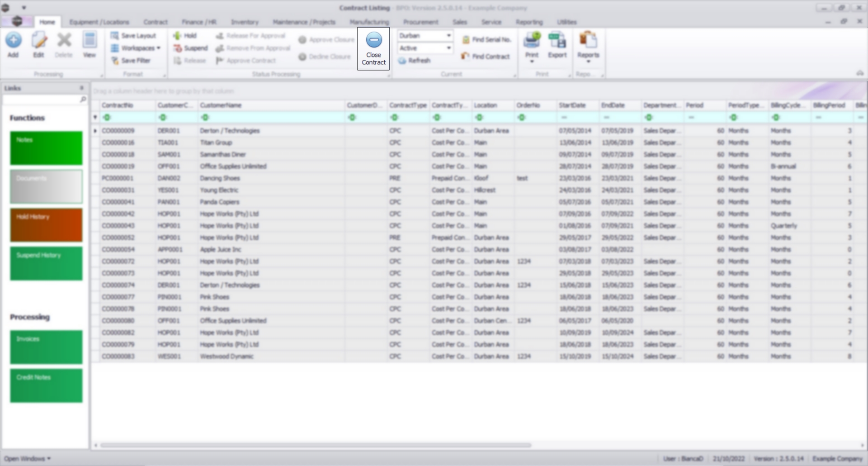This screenshot has height=466, width=868.
Task: Click Save Layout in Format group
Action: tap(133, 35)
